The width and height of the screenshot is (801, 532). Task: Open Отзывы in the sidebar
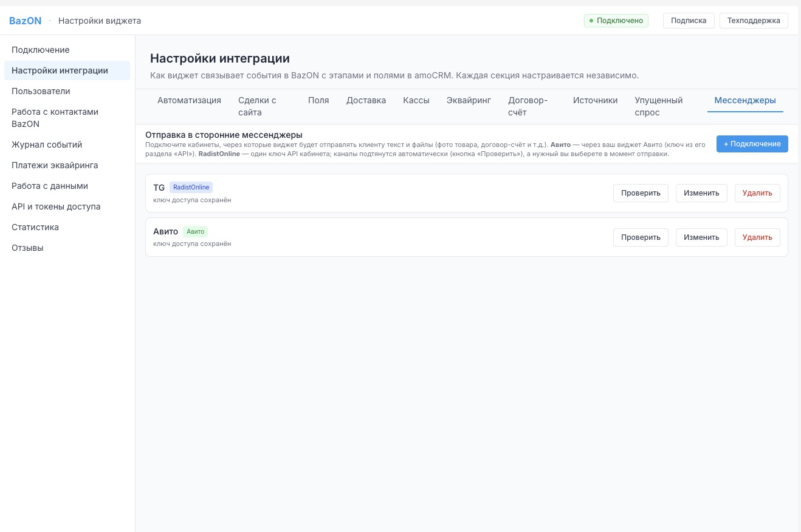tap(67, 248)
